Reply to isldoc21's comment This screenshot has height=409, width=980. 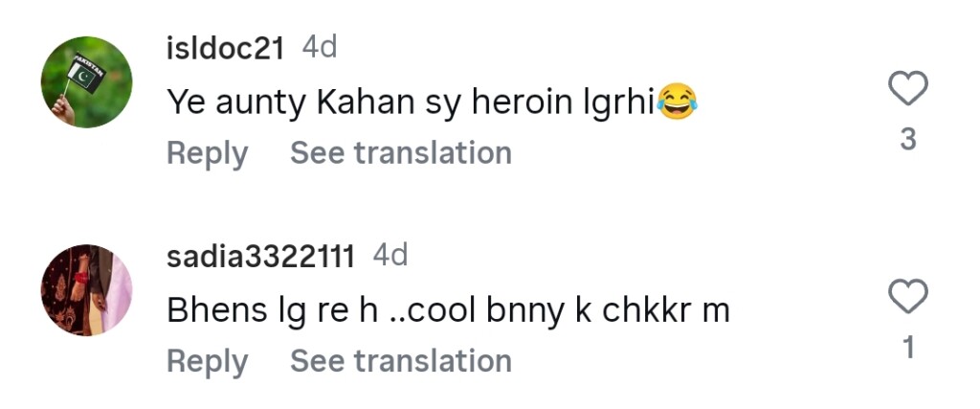207,153
